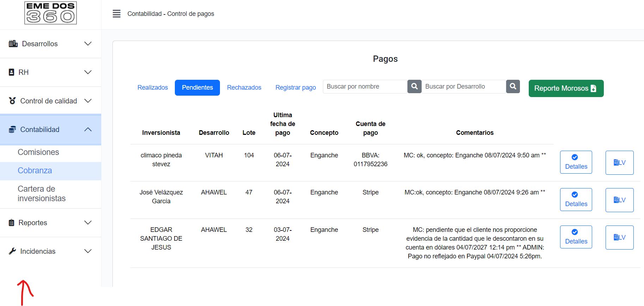This screenshot has width=644, height=306.
Task: Expand Control de calidad menu
Action: click(50, 101)
